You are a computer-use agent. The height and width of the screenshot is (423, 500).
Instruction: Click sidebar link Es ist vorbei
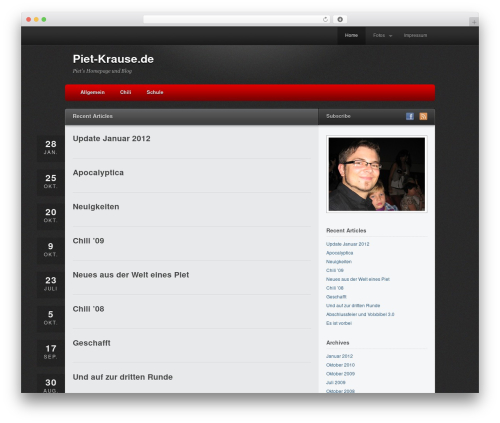coord(339,323)
